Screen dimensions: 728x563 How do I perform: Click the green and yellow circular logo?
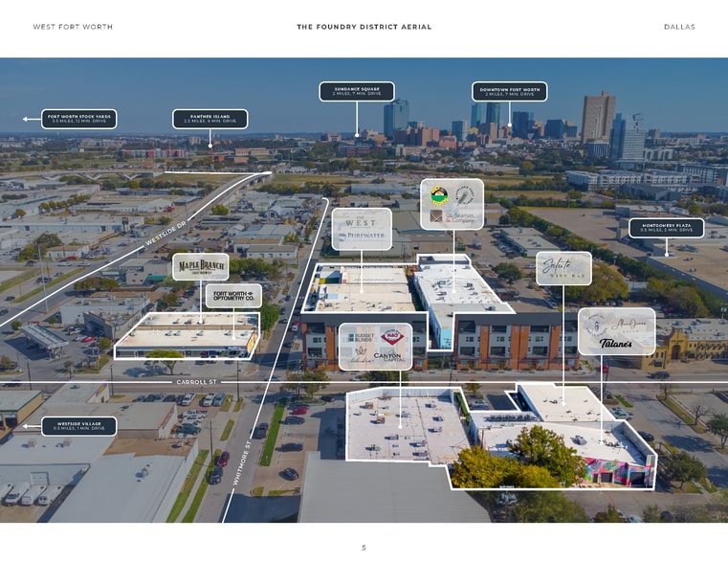point(439,195)
